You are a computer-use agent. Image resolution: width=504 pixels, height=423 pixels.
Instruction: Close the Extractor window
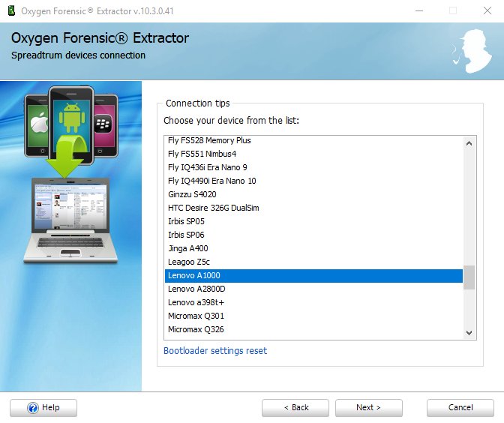pyautogui.click(x=487, y=10)
